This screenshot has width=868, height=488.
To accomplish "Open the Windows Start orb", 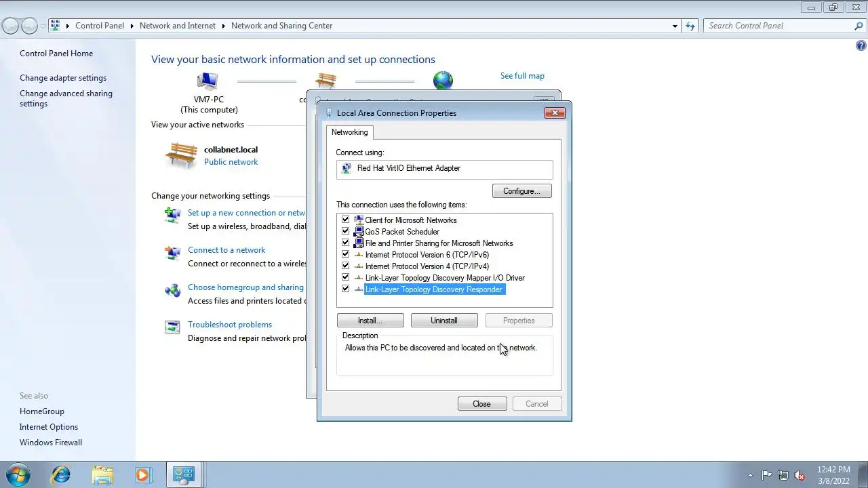I will coord(18,474).
